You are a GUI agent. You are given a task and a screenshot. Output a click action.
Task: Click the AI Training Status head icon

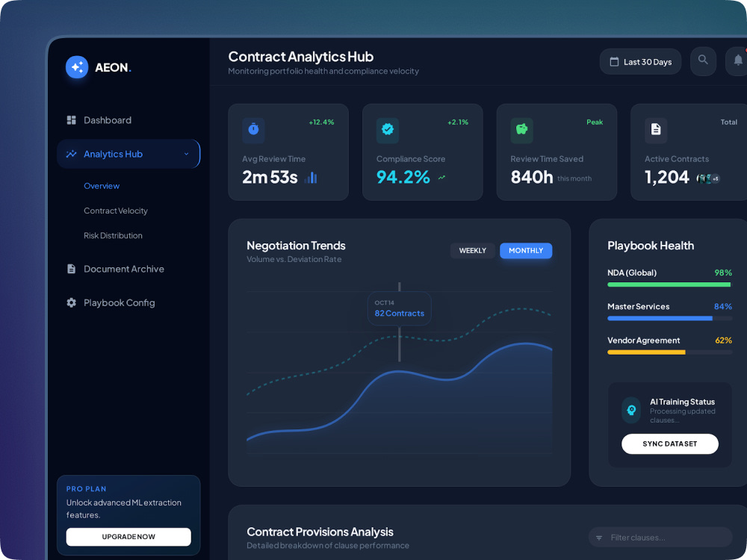pyautogui.click(x=631, y=410)
